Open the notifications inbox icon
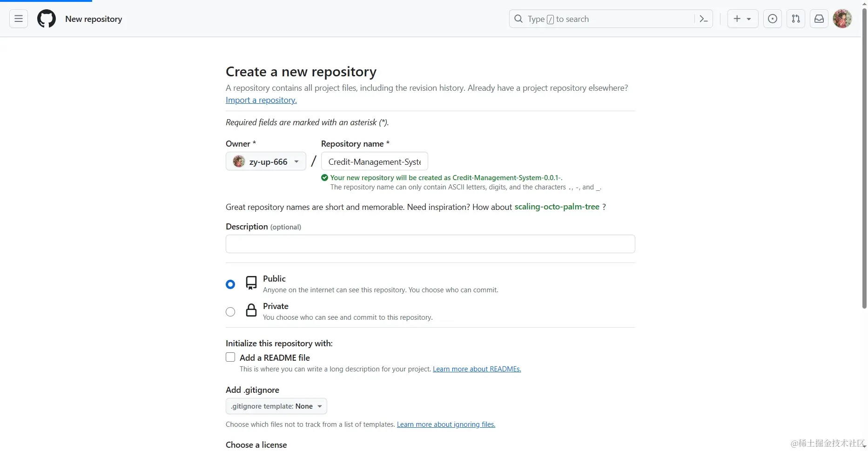Screen dimensions: 868x451 point(819,19)
